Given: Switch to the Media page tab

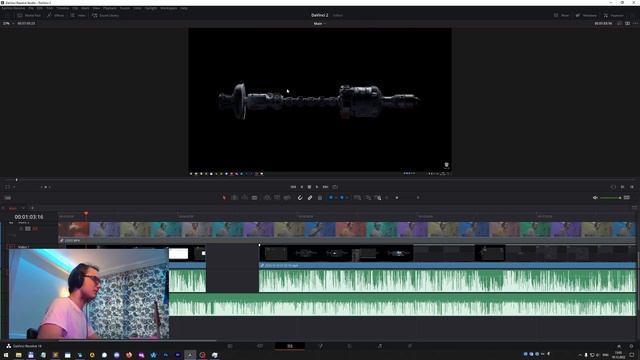Looking at the screenshot, I should (230, 346).
